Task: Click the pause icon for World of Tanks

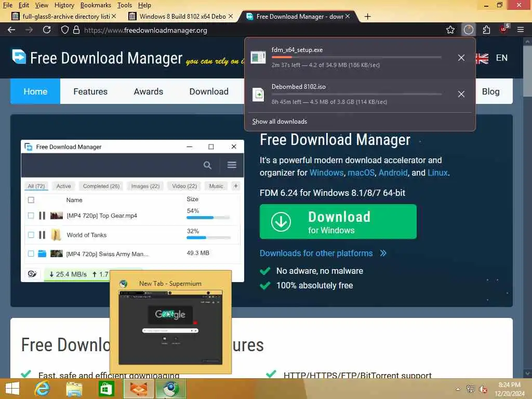Action: coord(42,235)
